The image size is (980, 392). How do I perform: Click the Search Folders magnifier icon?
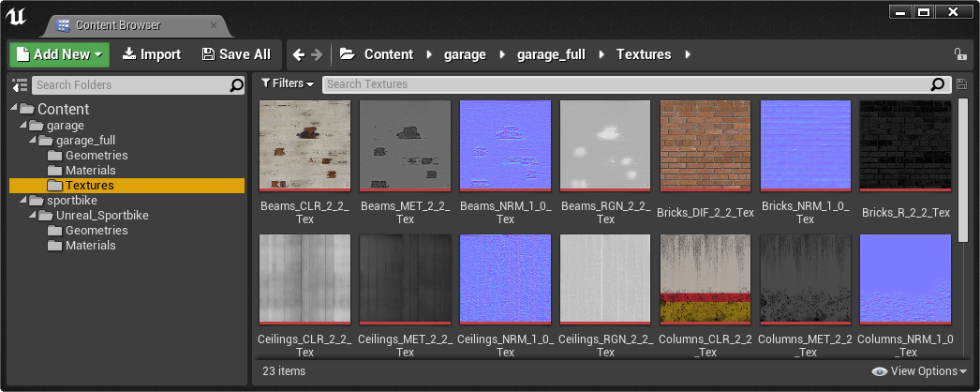[237, 85]
